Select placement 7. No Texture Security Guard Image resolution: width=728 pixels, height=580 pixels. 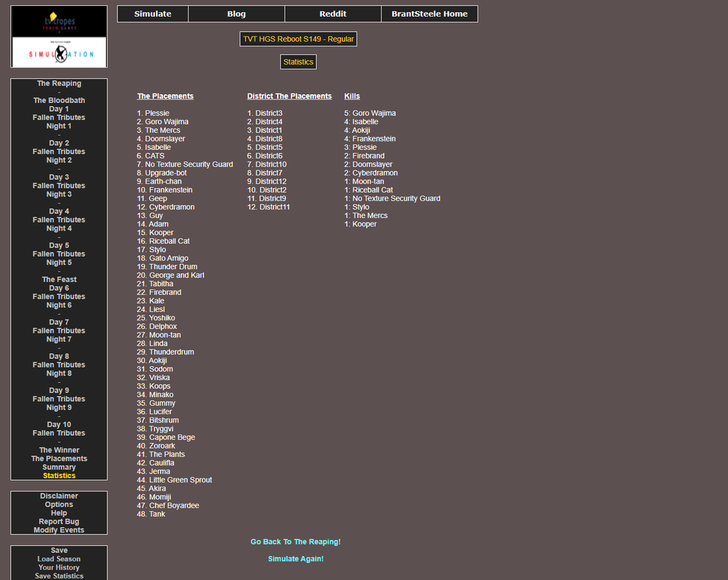185,165
